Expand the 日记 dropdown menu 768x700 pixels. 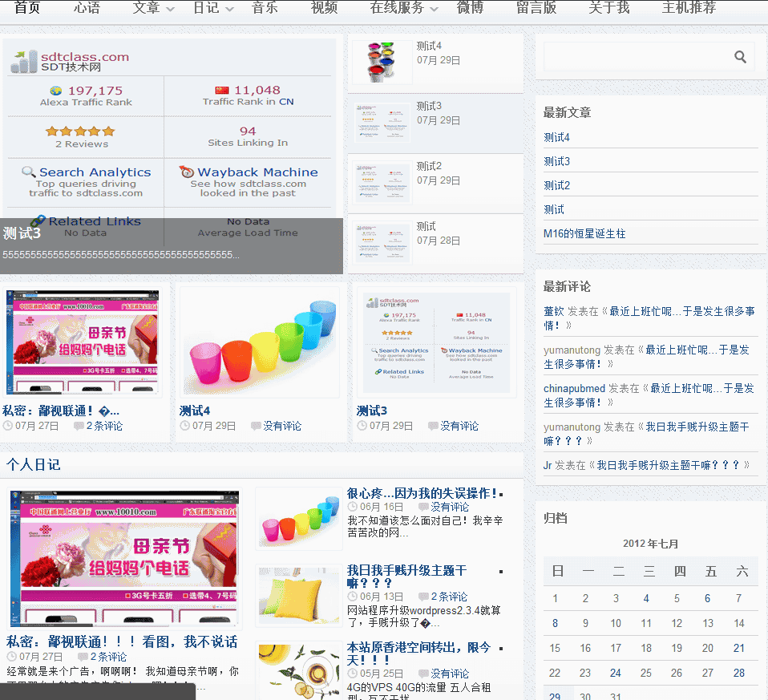tap(229, 9)
